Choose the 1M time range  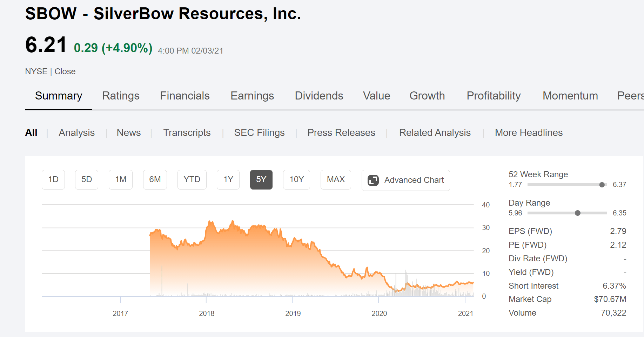pyautogui.click(x=121, y=180)
